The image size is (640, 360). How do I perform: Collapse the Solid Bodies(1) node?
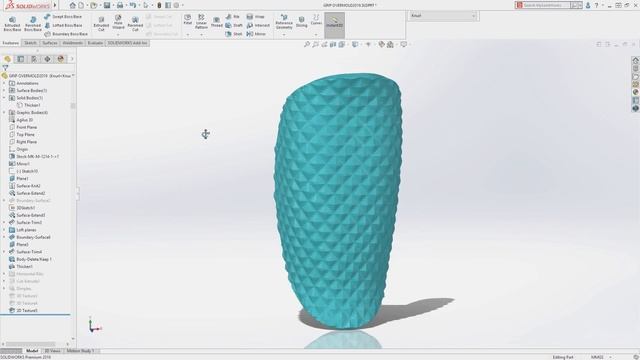pyautogui.click(x=4, y=98)
